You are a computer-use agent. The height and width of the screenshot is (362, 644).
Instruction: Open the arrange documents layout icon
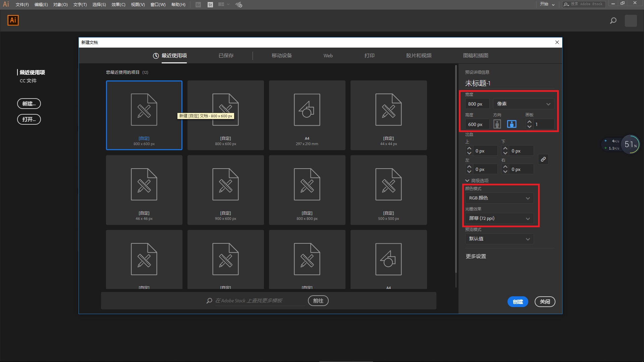click(221, 5)
